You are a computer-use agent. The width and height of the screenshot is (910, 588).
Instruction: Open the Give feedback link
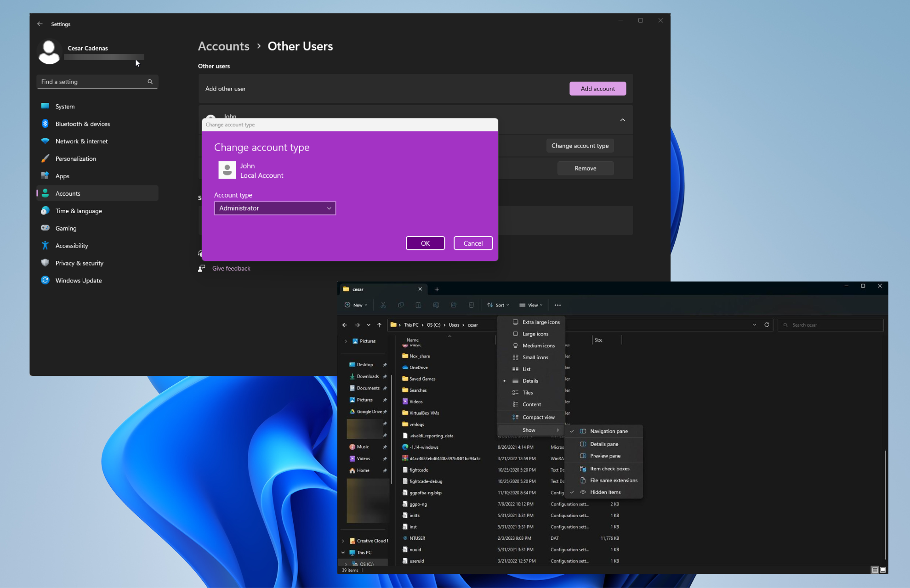click(231, 269)
